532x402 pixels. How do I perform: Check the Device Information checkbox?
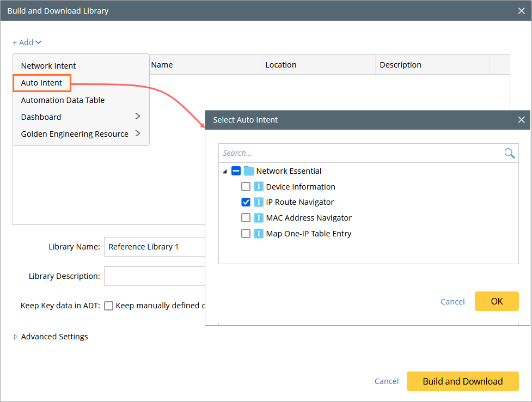[x=246, y=187]
